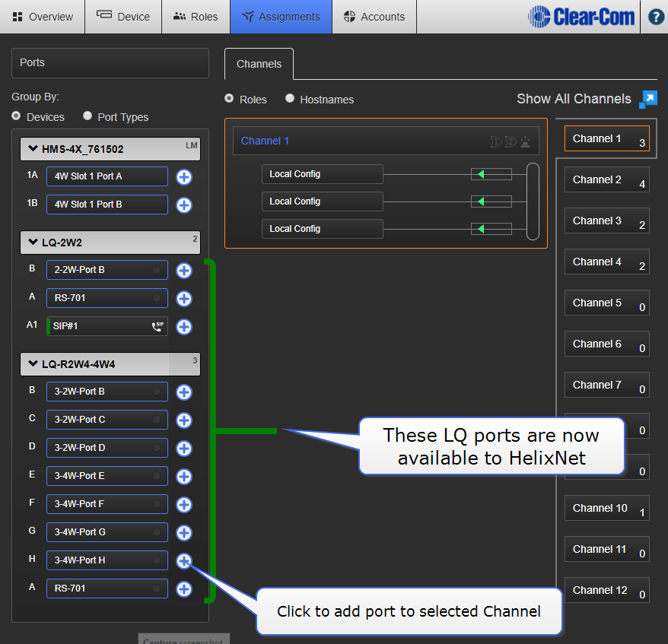Click the 4W Slot 1 Port A field
668x644 pixels.
coord(107,176)
